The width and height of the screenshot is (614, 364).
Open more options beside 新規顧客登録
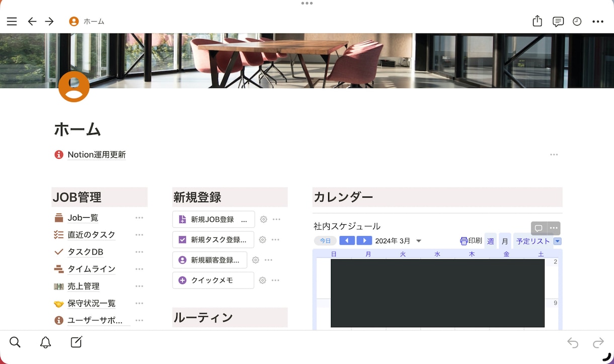point(268,260)
